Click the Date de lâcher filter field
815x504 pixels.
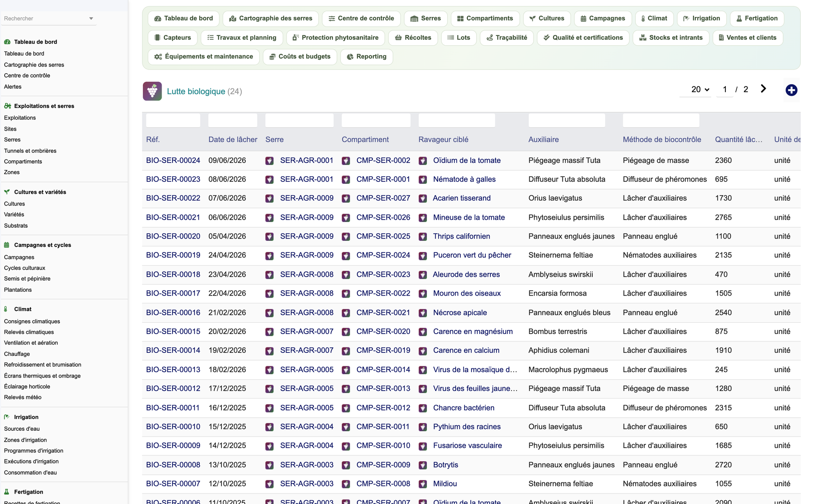click(232, 121)
